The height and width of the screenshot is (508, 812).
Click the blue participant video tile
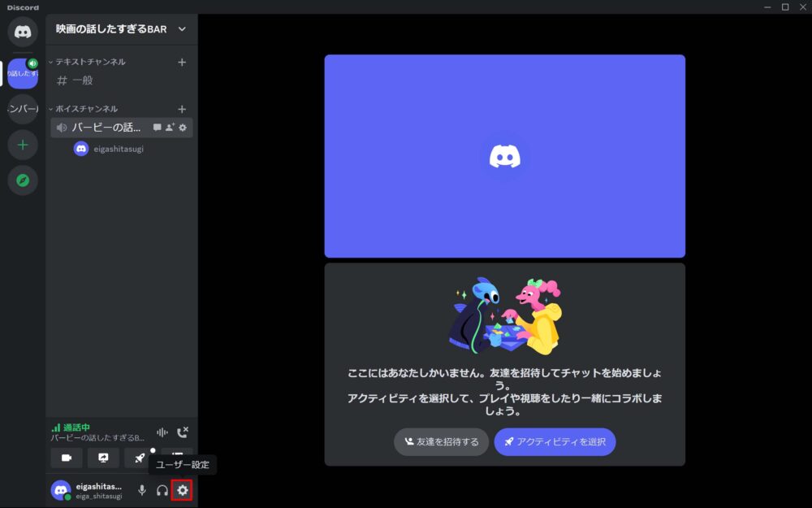tap(505, 156)
